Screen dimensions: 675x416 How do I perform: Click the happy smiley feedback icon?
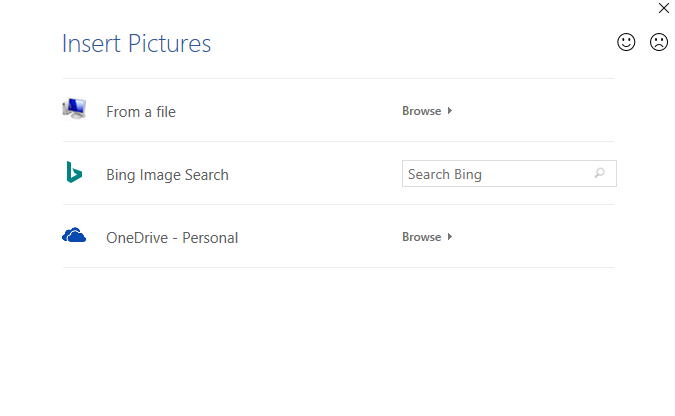pos(626,42)
